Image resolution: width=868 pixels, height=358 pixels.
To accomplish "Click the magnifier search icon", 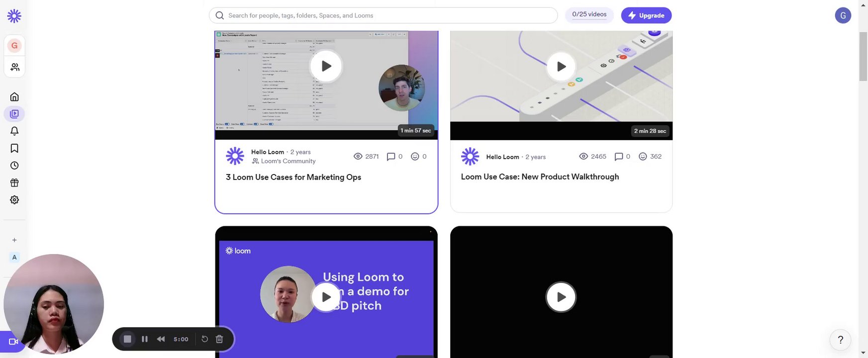I will point(219,15).
